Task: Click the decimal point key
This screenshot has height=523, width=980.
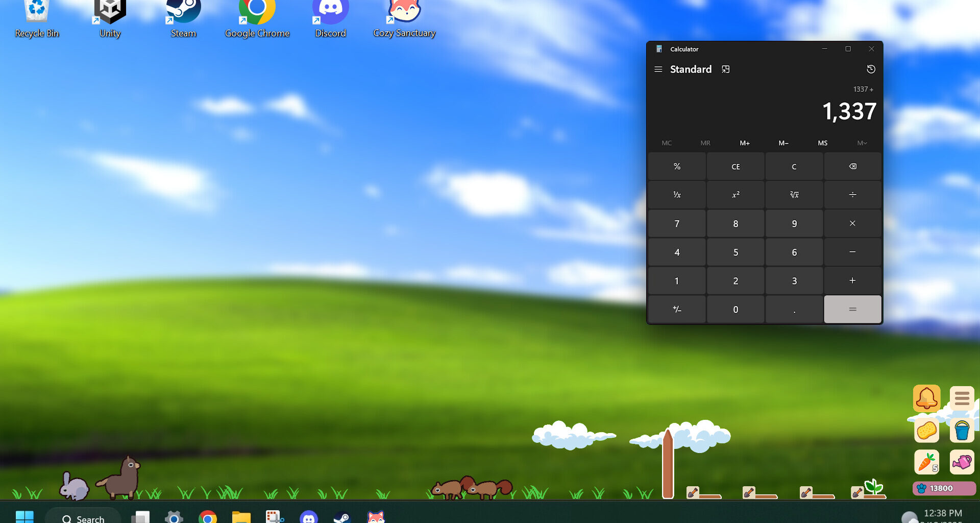Action: [x=794, y=309]
